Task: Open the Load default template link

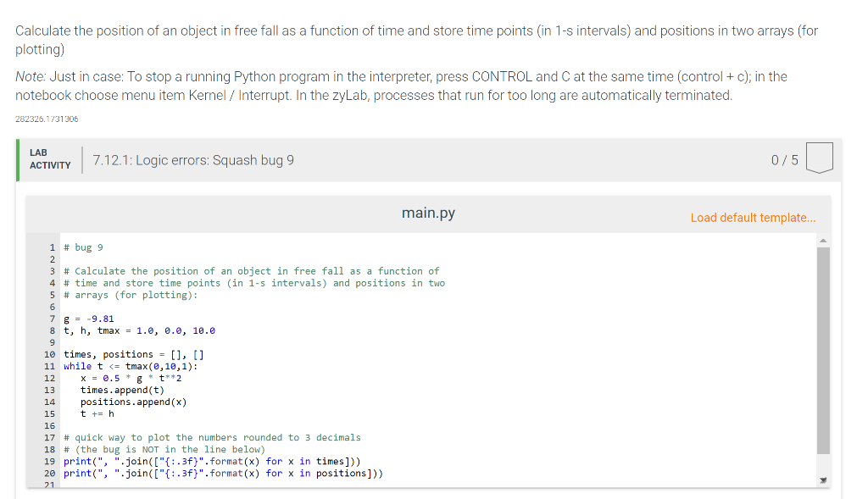Action: (x=752, y=218)
